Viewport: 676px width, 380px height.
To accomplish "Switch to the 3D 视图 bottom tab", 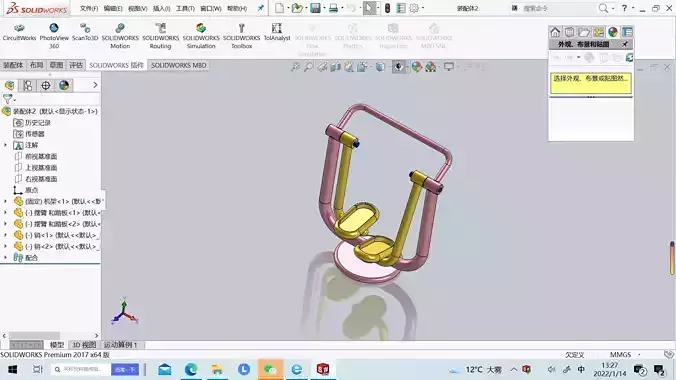I will pos(84,345).
